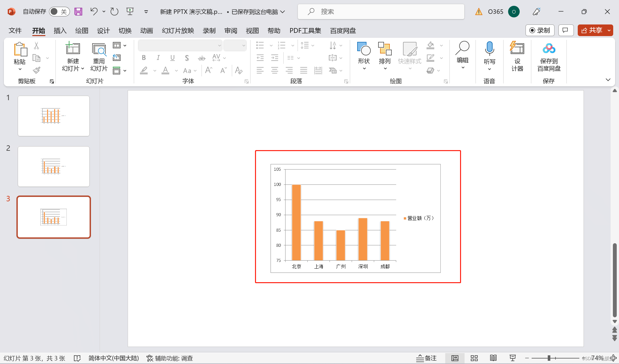The height and width of the screenshot is (364, 619).
Task: Click the Dictate microphone icon
Action: 489,49
